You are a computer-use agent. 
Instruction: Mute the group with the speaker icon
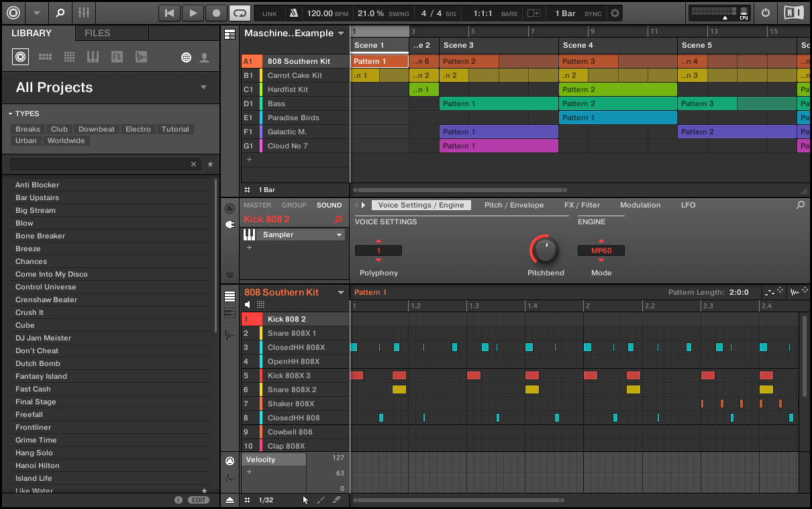pos(248,305)
